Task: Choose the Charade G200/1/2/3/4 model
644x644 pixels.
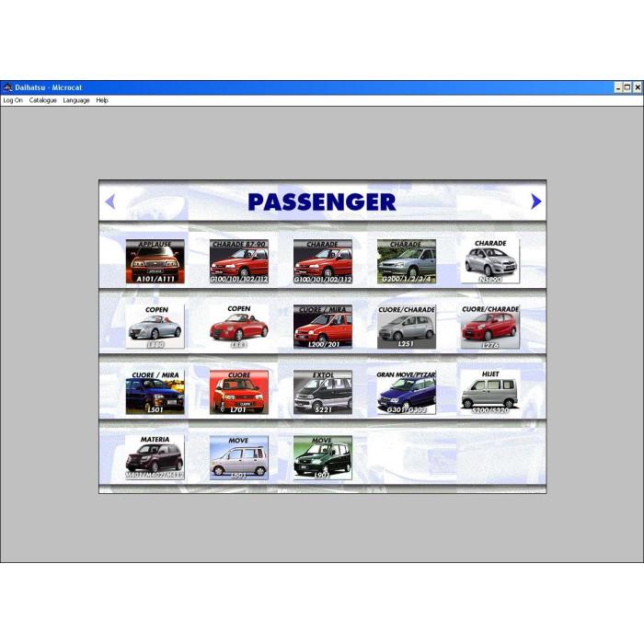Action: [x=407, y=261]
